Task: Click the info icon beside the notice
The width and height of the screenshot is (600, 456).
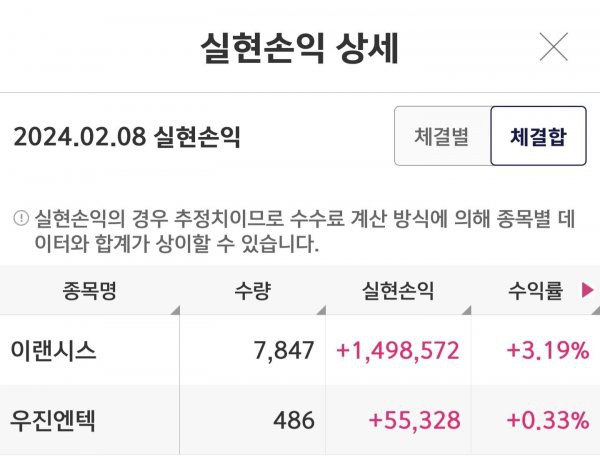Action: 21,218
